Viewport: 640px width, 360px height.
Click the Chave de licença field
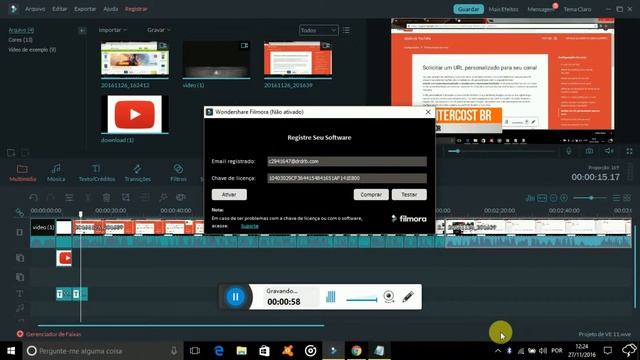click(347, 178)
